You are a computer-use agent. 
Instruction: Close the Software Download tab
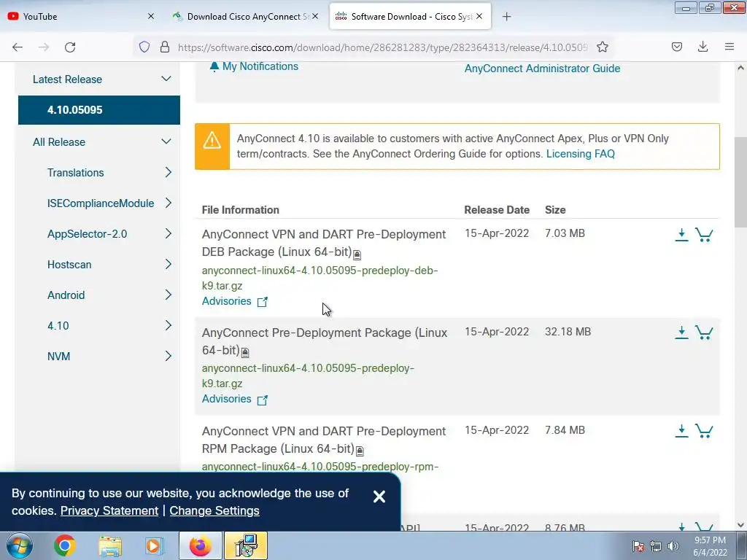[x=479, y=16]
